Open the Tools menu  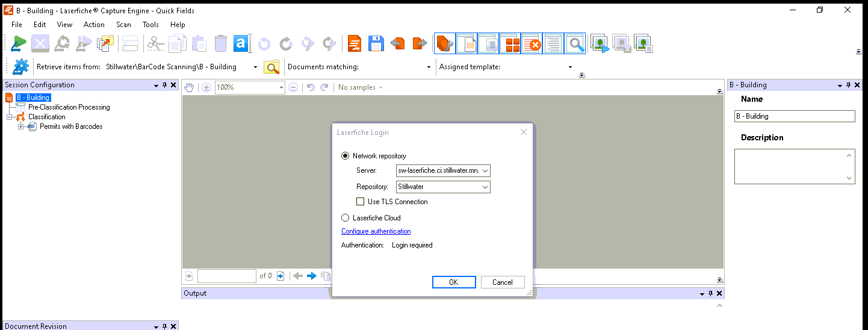(x=151, y=25)
